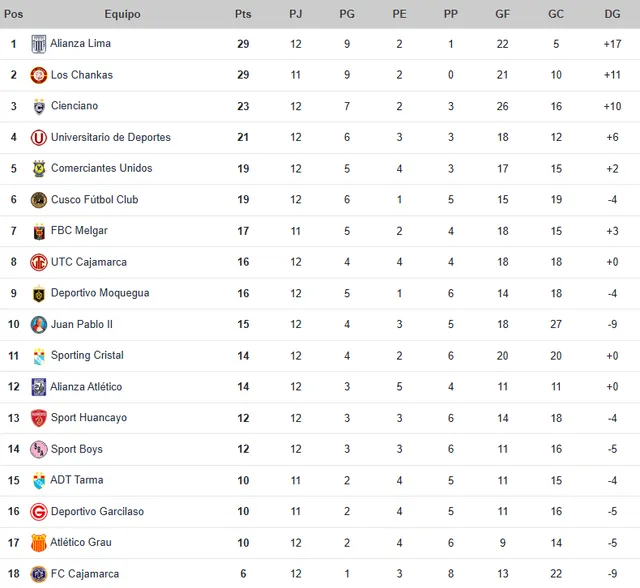Click the Los Chankas team logo
The height and width of the screenshot is (588, 640).
(38, 75)
